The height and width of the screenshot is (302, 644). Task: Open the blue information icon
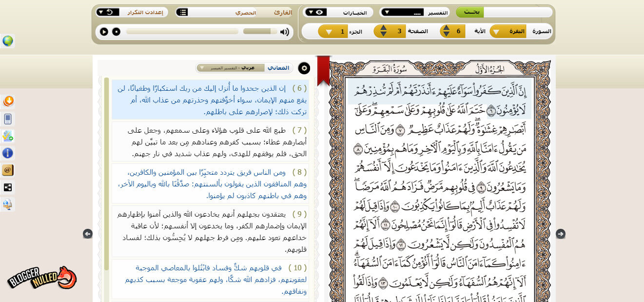click(x=8, y=153)
